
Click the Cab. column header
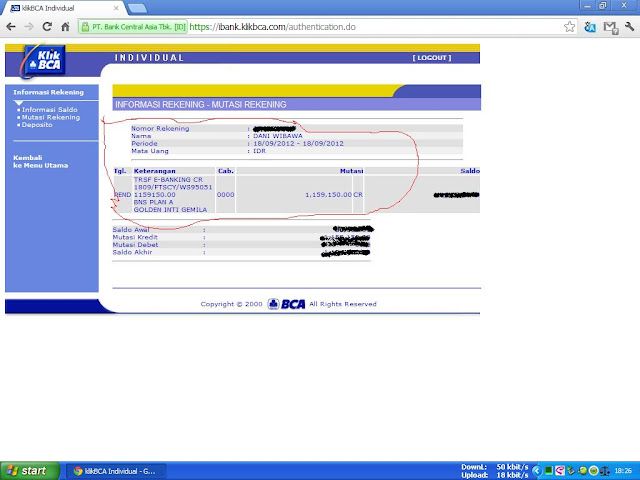click(226, 171)
